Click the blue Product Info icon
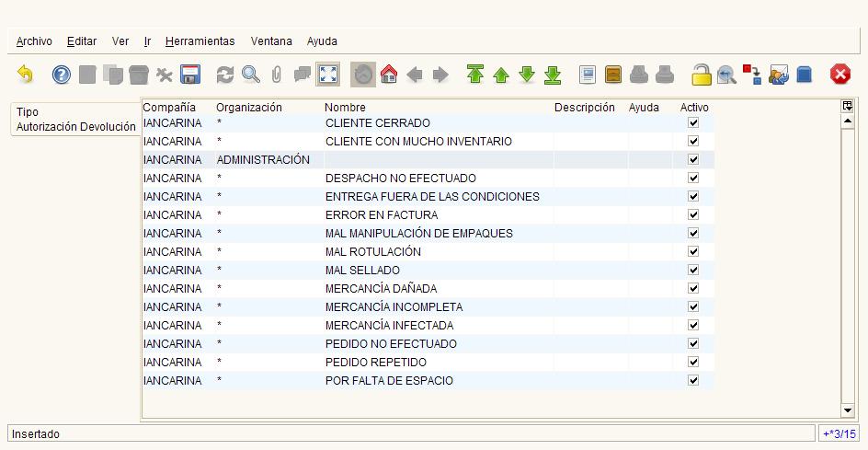 [x=805, y=75]
